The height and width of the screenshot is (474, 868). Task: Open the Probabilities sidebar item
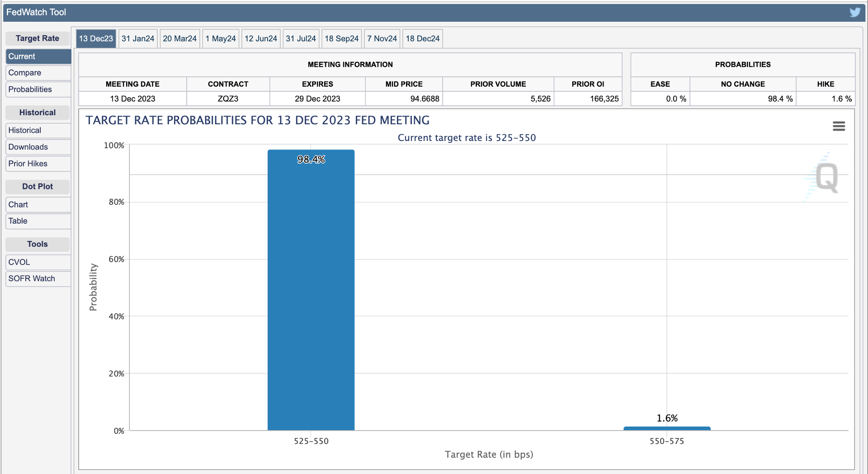click(38, 89)
